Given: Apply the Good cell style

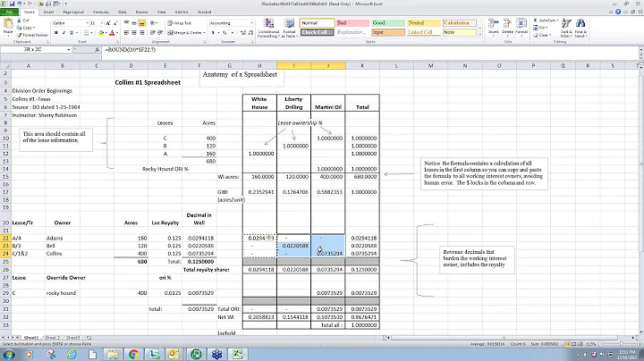Looking at the screenshot, I should tap(388, 23).
